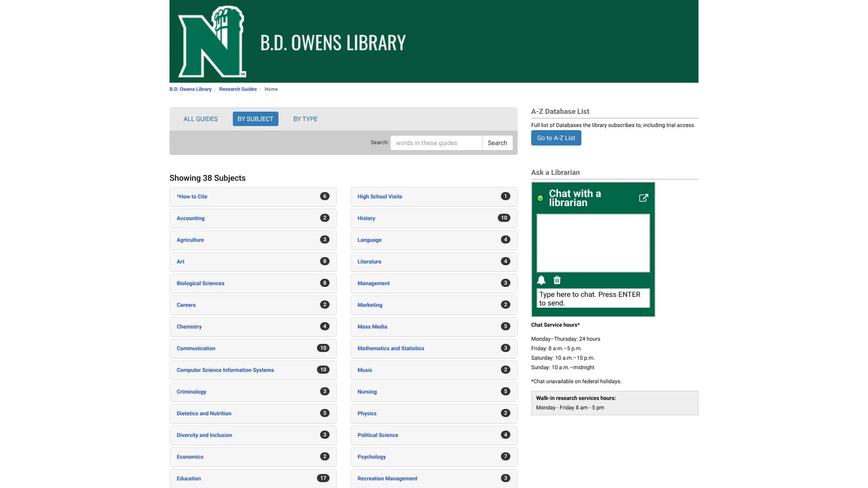The width and height of the screenshot is (868, 488).
Task: Toggle chat sound notification bell
Action: pos(541,280)
